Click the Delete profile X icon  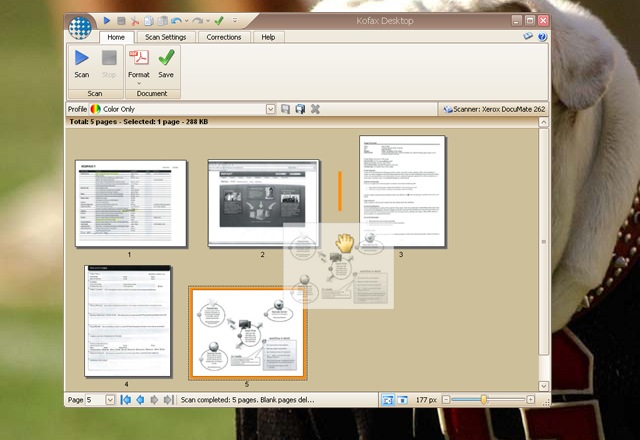(x=315, y=109)
